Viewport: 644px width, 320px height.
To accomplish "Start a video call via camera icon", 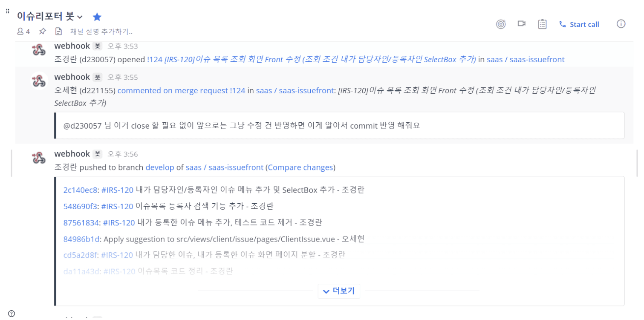I will (521, 24).
